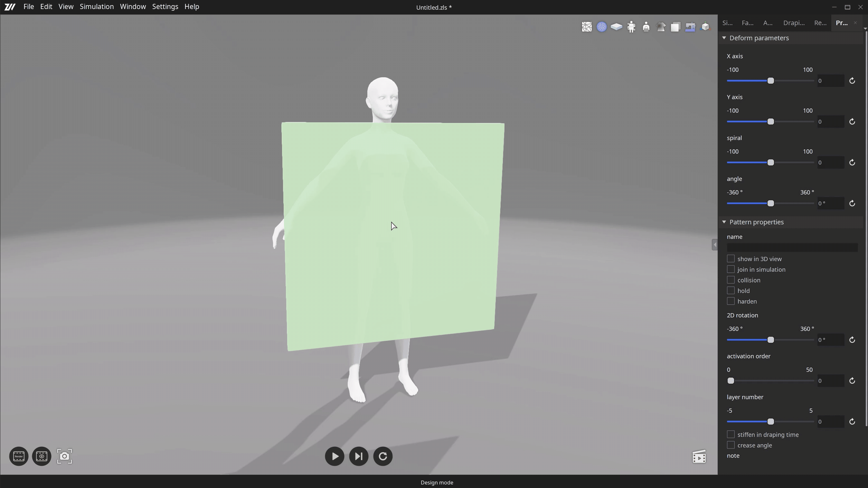Collapse the Pattern properties section
868x488 pixels.
tap(724, 222)
